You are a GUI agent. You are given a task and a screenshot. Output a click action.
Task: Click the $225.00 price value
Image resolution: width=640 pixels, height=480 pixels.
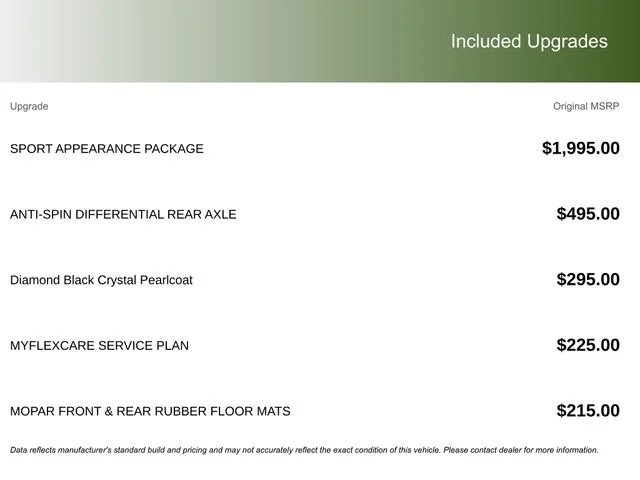pos(588,345)
